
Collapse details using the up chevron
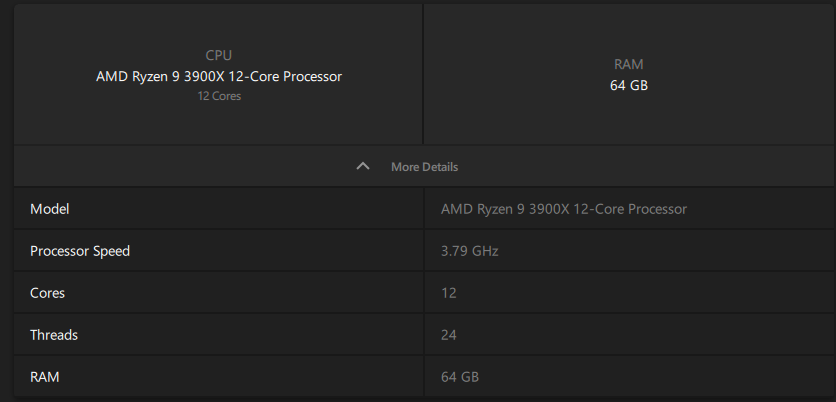tap(363, 166)
